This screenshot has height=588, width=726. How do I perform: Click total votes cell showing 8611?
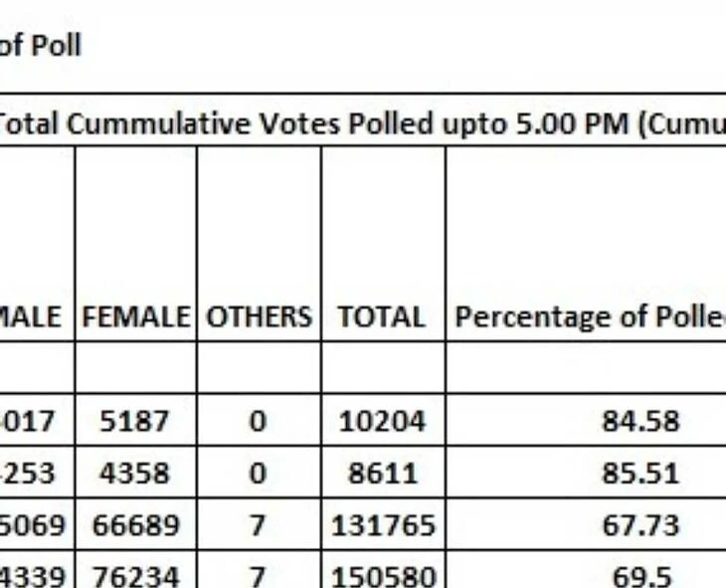tap(382, 473)
